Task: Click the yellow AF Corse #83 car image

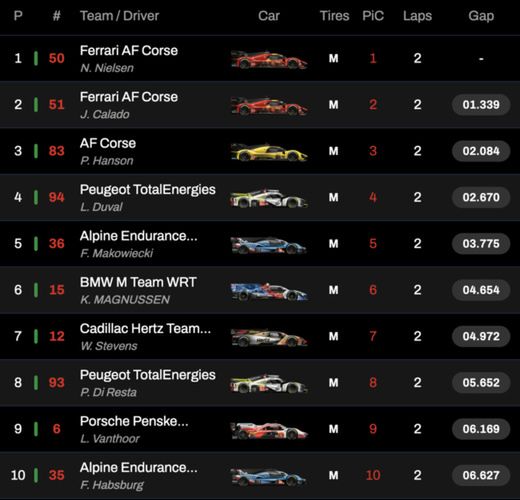Action: coord(269,152)
